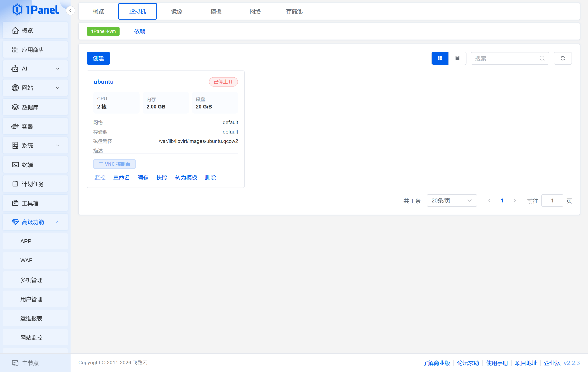588x372 pixels.
Task: Switch to the 存储池 tab
Action: (x=294, y=12)
